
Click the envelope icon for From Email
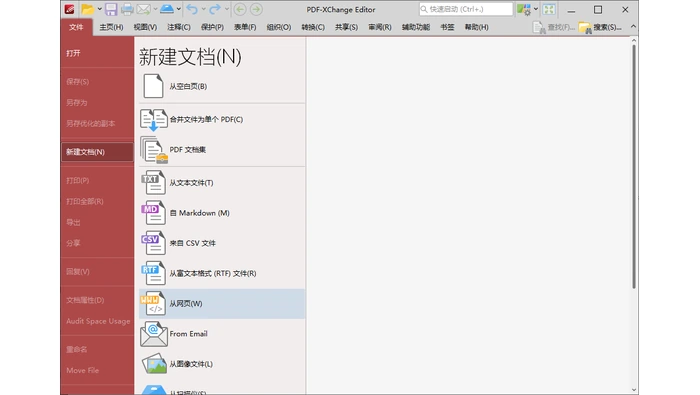154,334
